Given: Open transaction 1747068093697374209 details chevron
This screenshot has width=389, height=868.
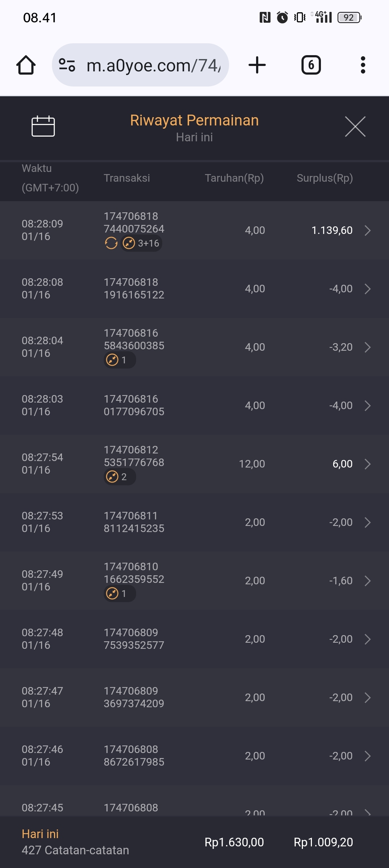Looking at the screenshot, I should point(367,697).
